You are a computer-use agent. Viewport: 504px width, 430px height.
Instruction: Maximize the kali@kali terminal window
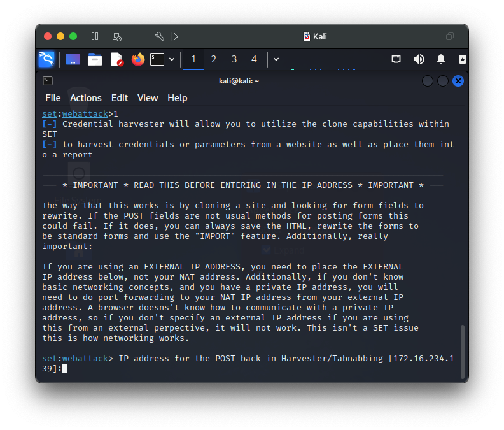click(x=443, y=81)
